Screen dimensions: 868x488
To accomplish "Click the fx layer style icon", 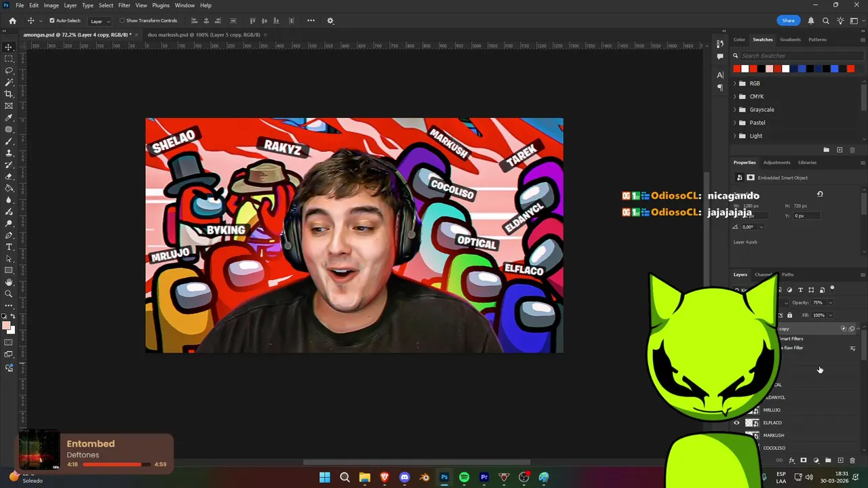I will tap(791, 460).
